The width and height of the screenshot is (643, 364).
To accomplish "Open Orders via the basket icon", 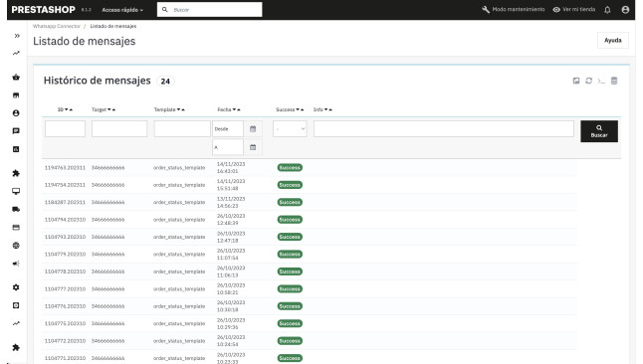I will [16, 77].
